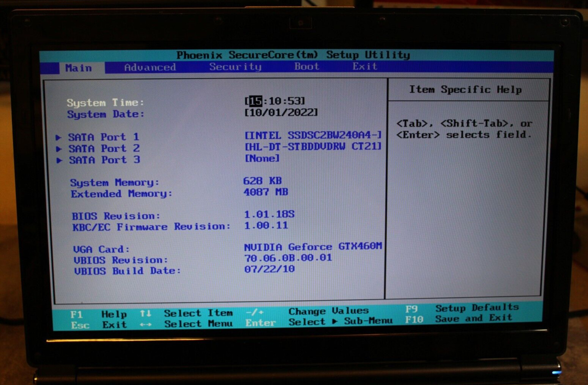
Task: Click the Extended Memory label
Action: [x=121, y=194]
